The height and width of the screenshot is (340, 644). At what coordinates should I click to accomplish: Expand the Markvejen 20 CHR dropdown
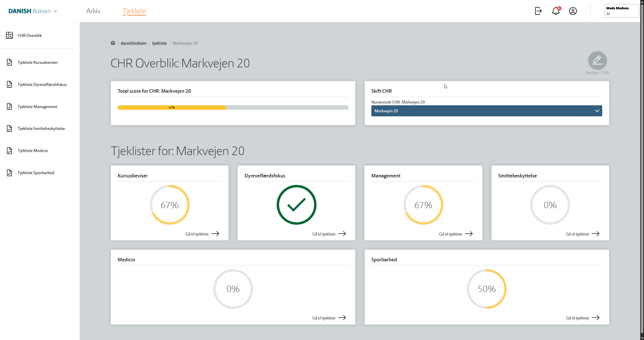coord(487,111)
